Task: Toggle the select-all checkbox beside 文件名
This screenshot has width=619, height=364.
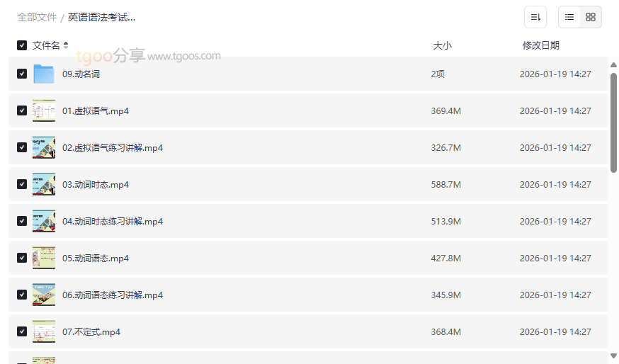Action: coord(22,45)
